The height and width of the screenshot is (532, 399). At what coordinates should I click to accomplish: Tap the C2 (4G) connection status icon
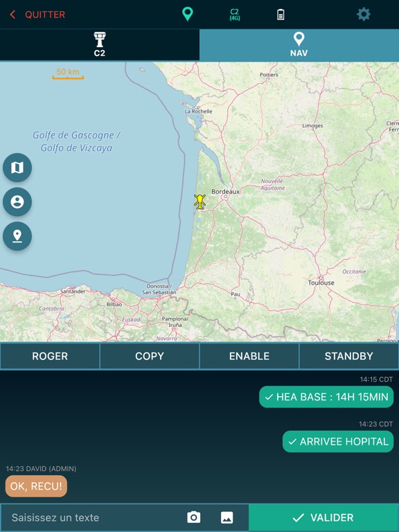[x=234, y=15]
